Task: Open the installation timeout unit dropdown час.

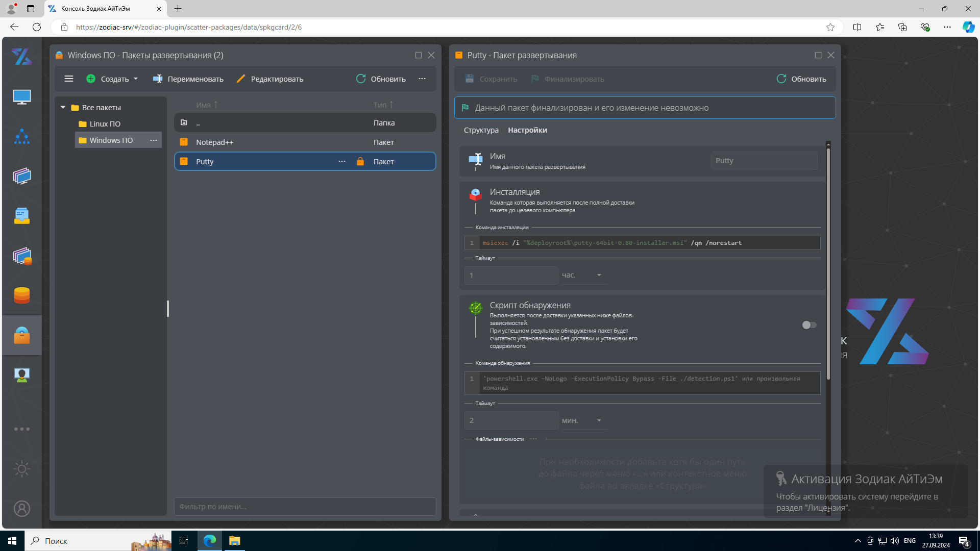Action: [x=583, y=275]
